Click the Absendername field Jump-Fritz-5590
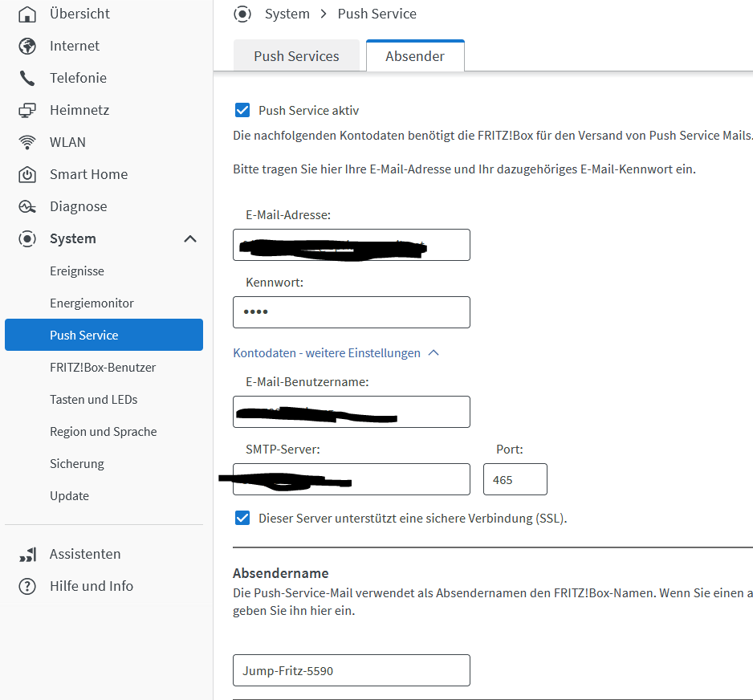Viewport: 753px width, 700px height. [x=352, y=670]
